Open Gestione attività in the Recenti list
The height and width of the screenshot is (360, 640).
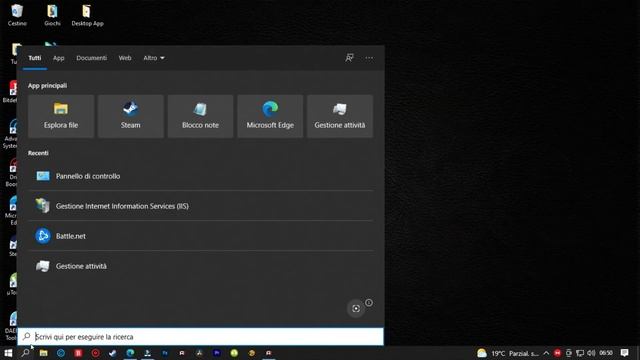(x=200, y=266)
